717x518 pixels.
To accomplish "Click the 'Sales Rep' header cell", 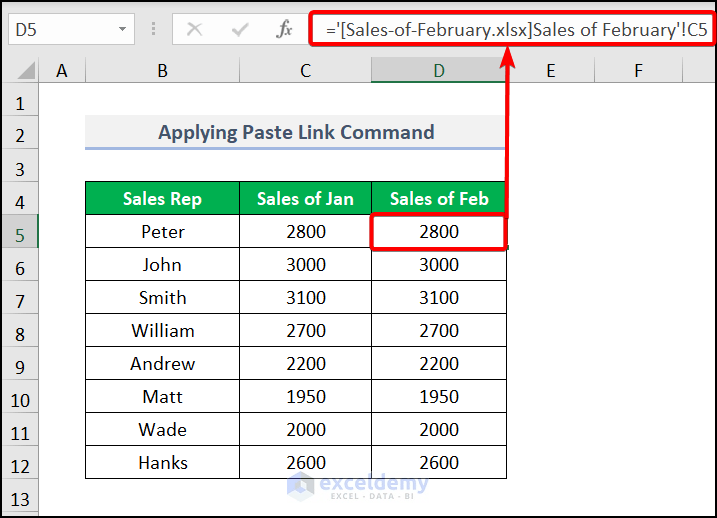I will (x=162, y=198).
